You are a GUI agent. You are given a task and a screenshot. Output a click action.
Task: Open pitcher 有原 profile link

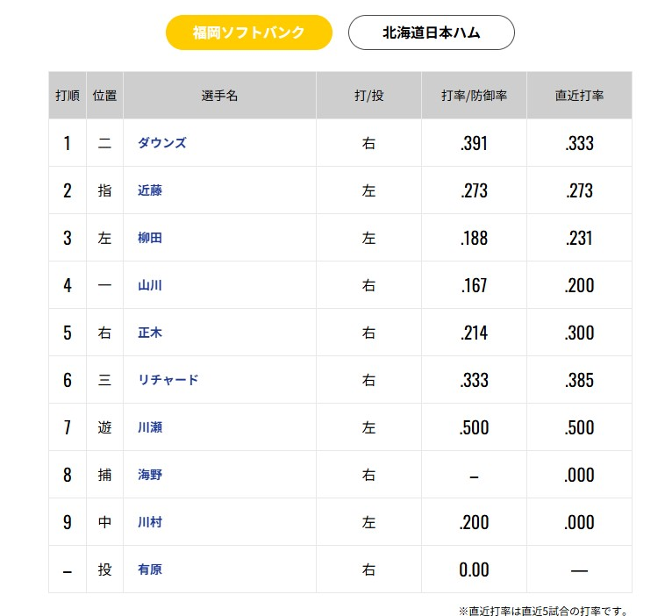pyautogui.click(x=150, y=569)
